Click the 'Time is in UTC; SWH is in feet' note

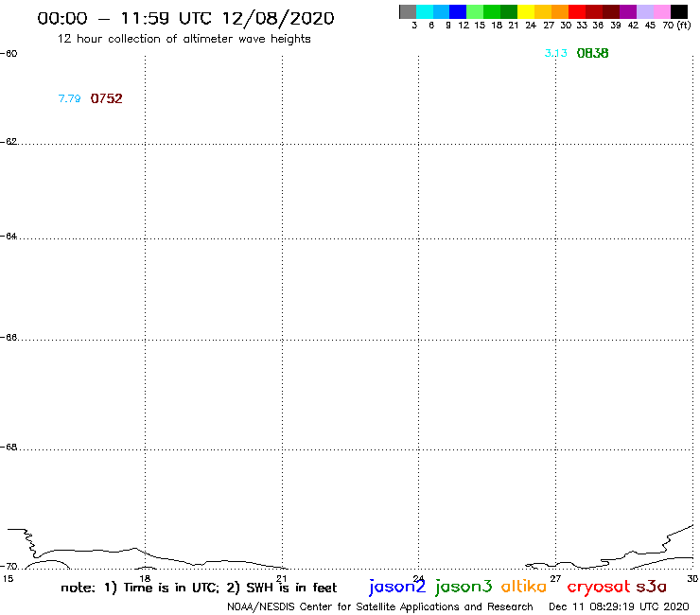(x=199, y=588)
